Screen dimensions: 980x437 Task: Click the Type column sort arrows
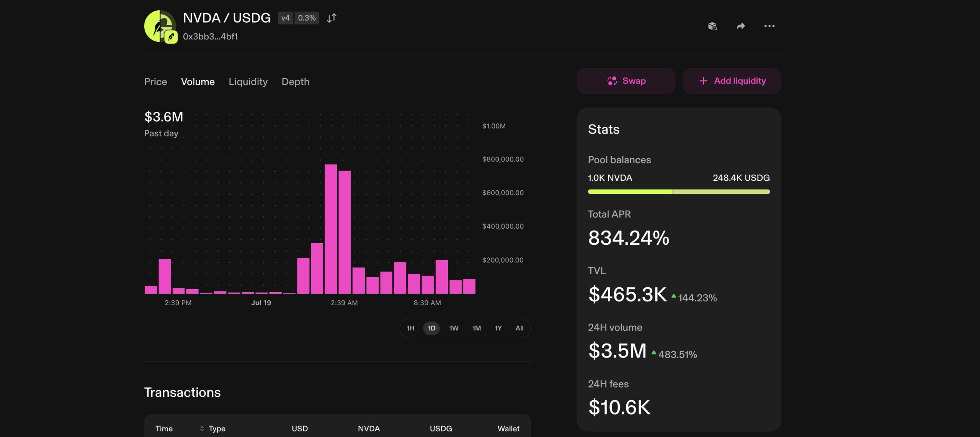[x=202, y=429]
